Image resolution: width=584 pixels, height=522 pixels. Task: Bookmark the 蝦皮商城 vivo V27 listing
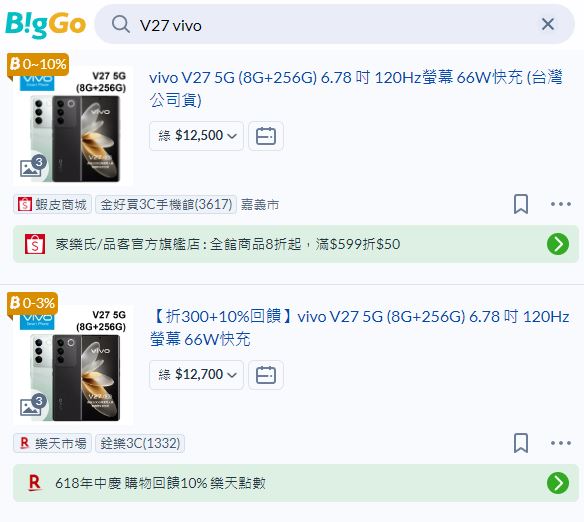click(x=521, y=204)
